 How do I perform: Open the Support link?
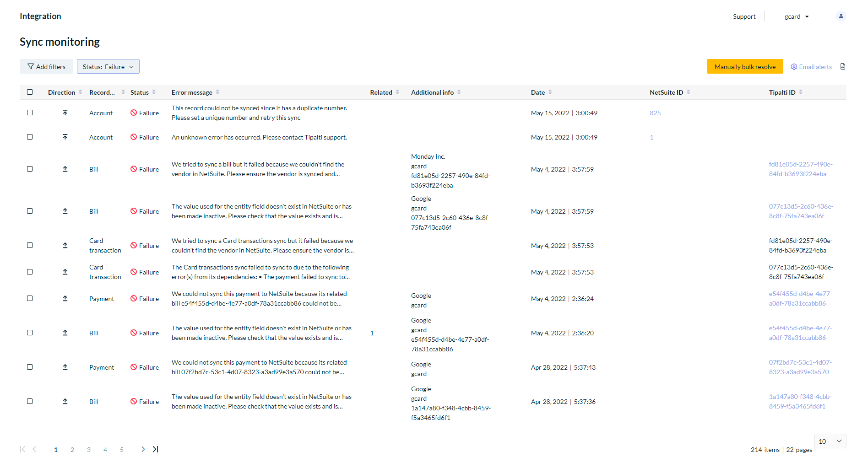[x=744, y=16]
